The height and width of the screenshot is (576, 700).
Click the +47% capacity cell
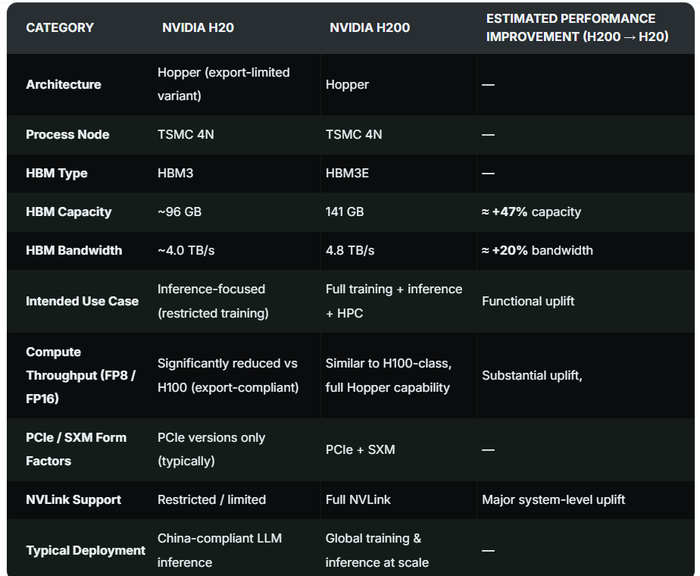531,212
